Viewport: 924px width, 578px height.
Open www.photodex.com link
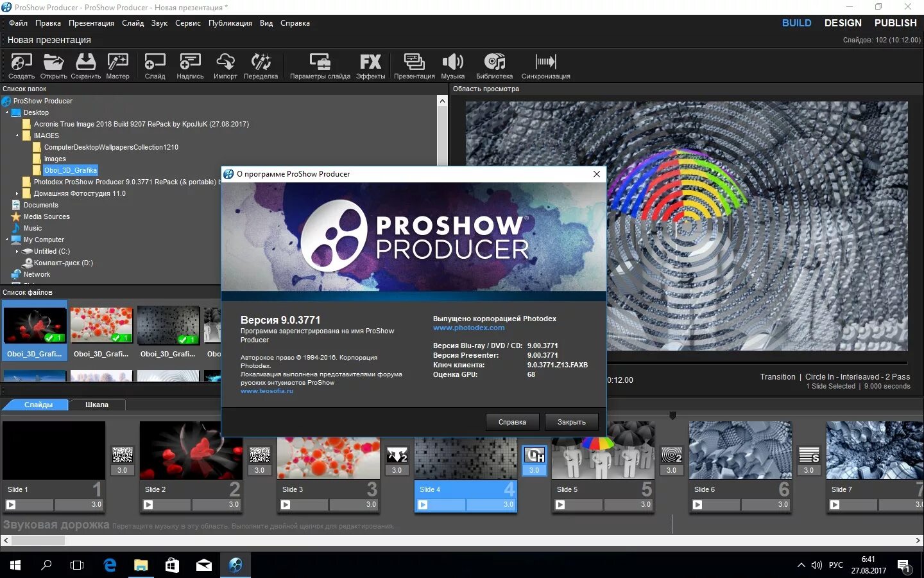(468, 328)
